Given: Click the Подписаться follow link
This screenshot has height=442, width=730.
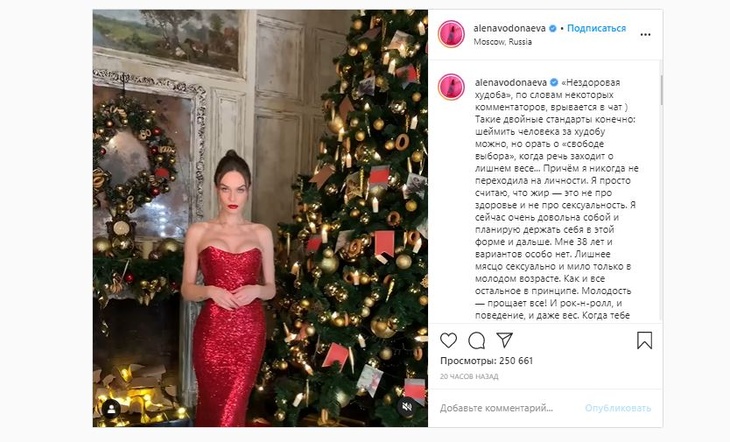Looking at the screenshot, I should click(596, 28).
